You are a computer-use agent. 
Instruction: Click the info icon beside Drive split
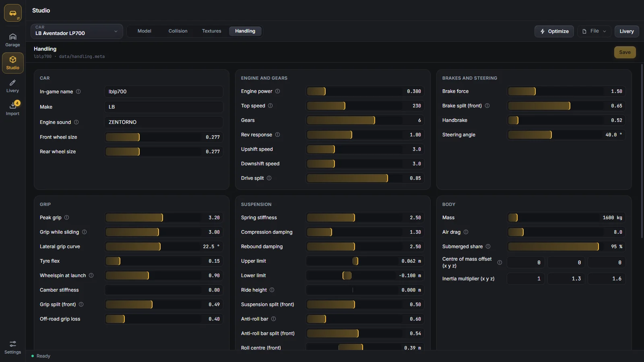tap(269, 178)
